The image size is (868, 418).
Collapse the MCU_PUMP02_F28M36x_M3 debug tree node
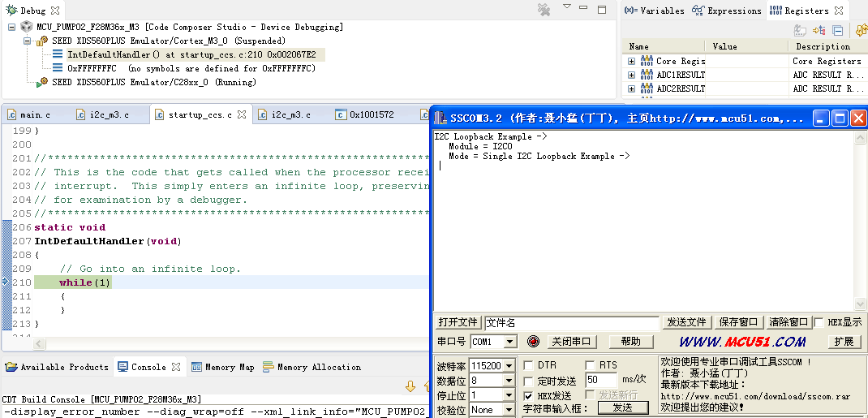pos(11,27)
